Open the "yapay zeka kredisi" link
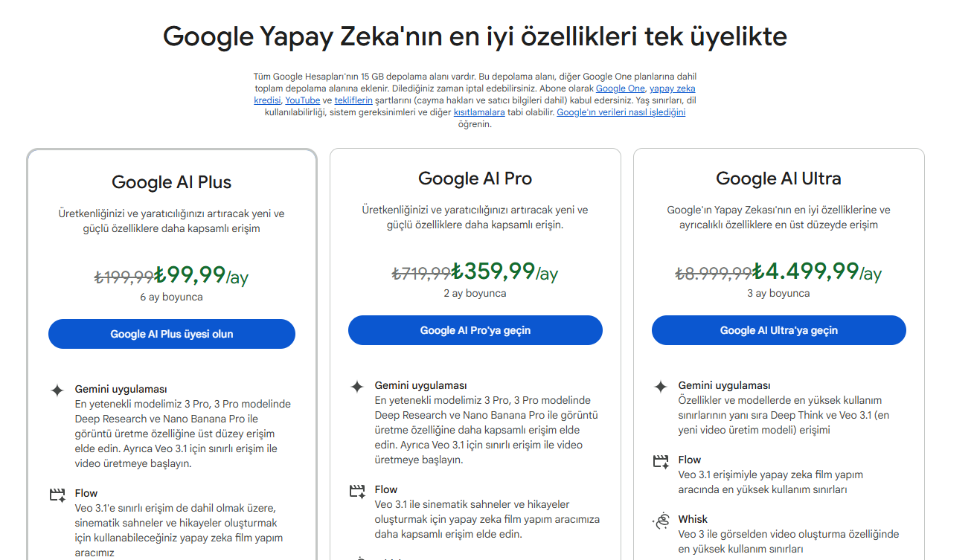This screenshot has width=974, height=560. point(673,88)
